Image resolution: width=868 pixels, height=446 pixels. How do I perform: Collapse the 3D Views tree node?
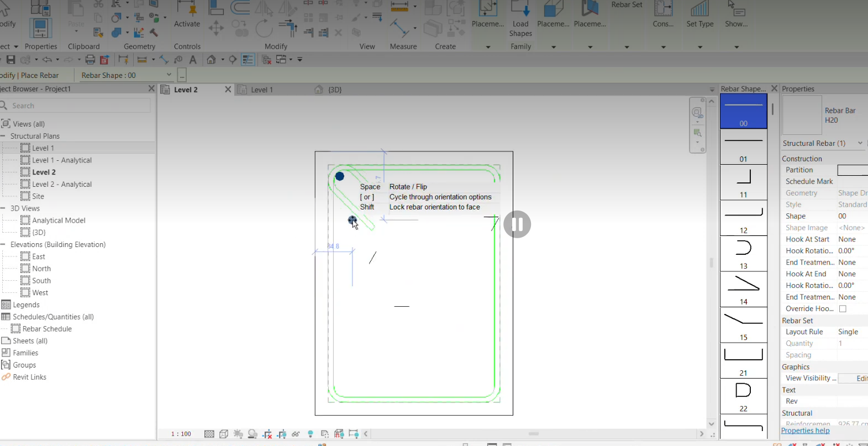click(x=3, y=208)
